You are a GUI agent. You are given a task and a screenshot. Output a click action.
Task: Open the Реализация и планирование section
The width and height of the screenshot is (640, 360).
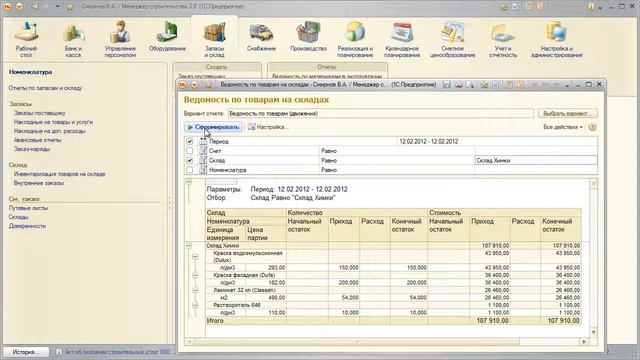(355, 40)
